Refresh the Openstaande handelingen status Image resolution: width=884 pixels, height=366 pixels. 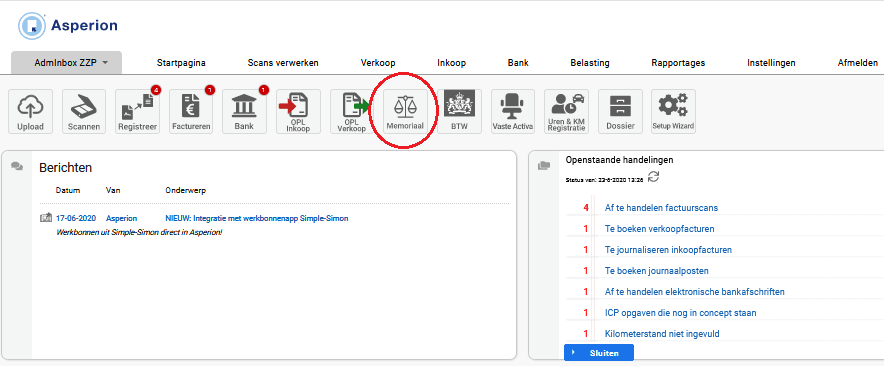[653, 177]
